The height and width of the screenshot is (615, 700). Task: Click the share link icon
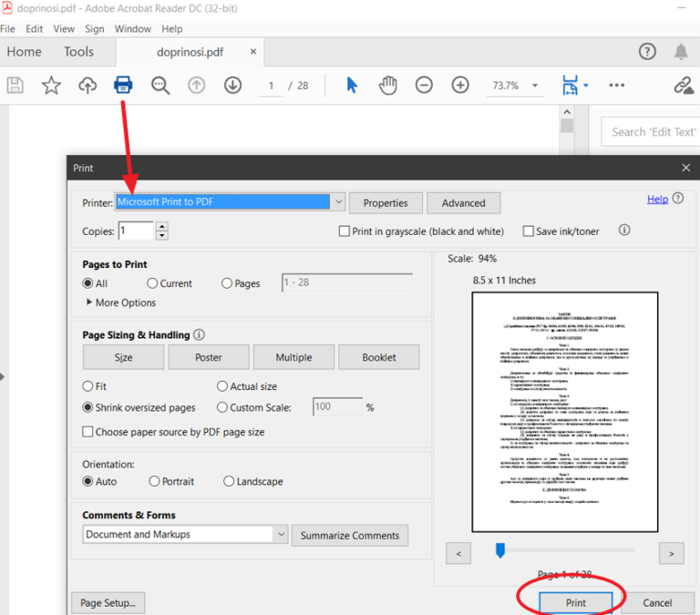click(x=684, y=86)
